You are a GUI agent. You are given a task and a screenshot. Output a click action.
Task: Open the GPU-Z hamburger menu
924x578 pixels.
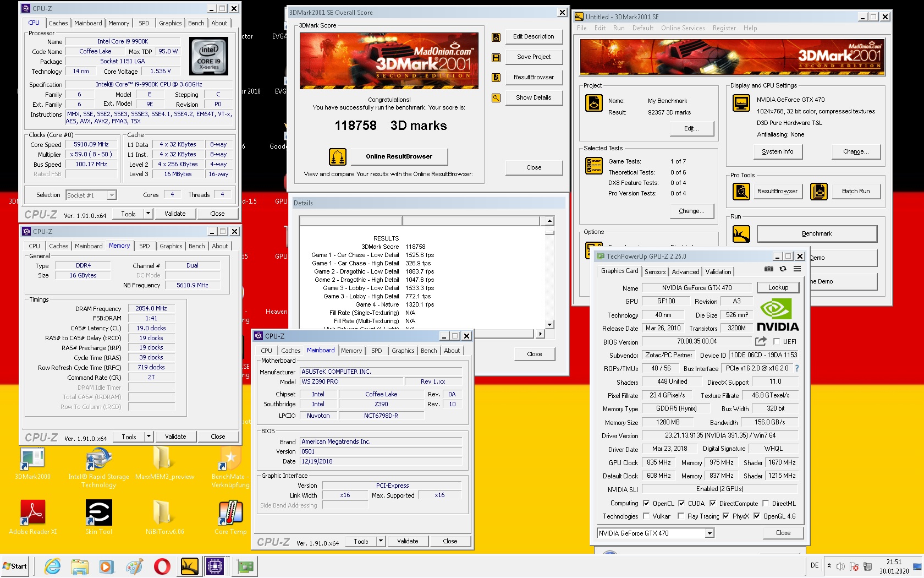click(x=798, y=269)
